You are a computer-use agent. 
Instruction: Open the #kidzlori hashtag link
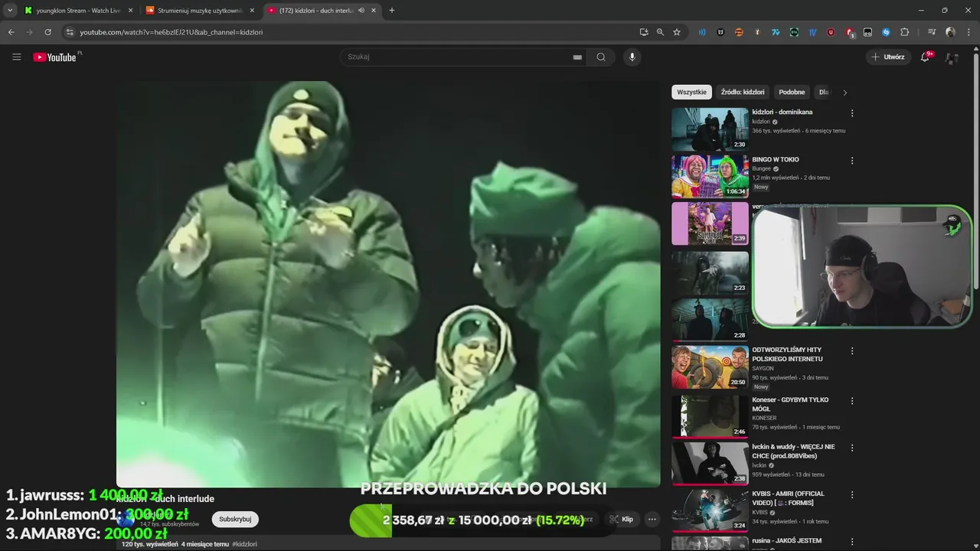click(244, 544)
